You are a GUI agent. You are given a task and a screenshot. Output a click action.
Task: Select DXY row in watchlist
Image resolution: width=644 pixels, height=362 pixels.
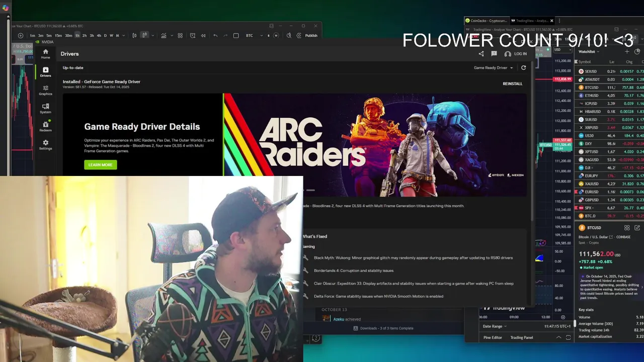pos(610,144)
